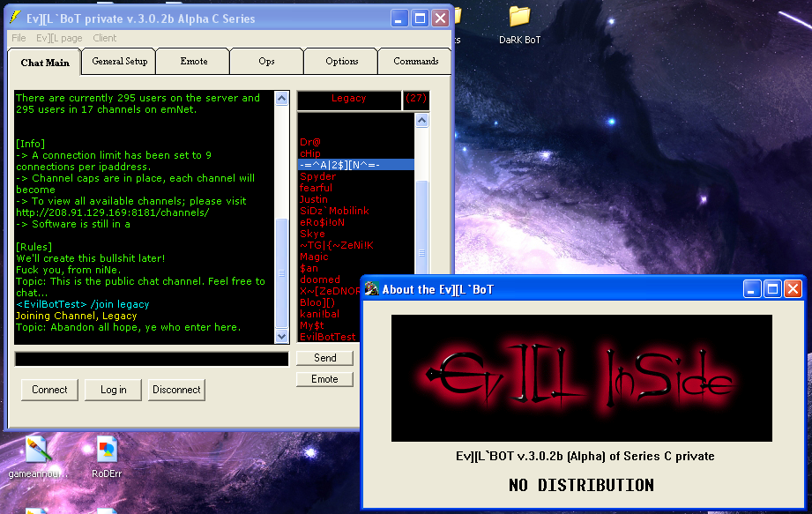Viewport: 812px width, 514px height.
Task: Click the About window title bar icon
Action: (372, 289)
